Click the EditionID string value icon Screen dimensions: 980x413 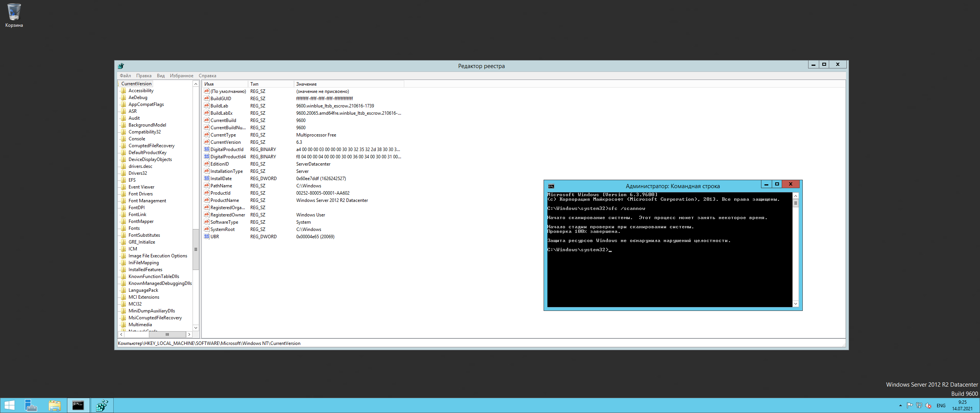[207, 164]
